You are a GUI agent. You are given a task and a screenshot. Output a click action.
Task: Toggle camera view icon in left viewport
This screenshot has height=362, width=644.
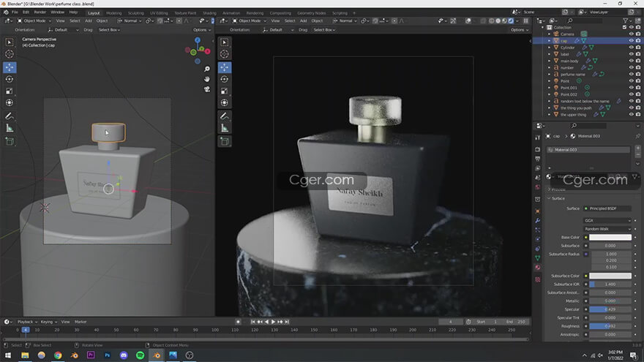(207, 89)
